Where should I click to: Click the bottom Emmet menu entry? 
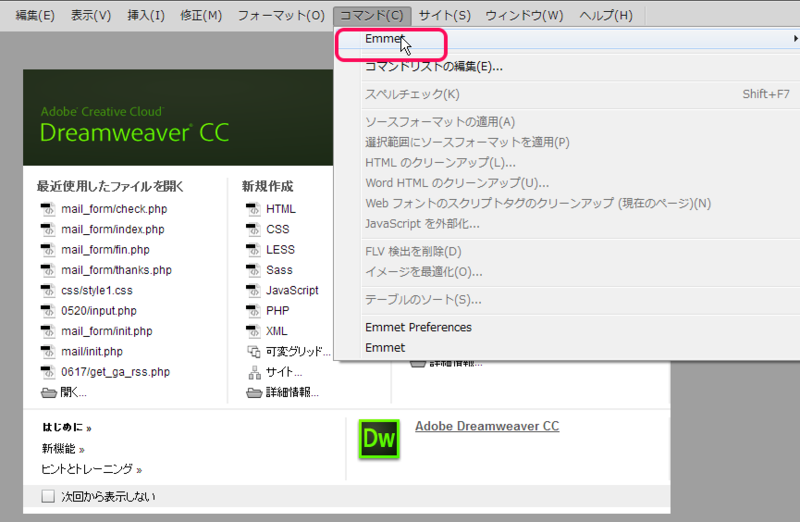(x=567, y=348)
